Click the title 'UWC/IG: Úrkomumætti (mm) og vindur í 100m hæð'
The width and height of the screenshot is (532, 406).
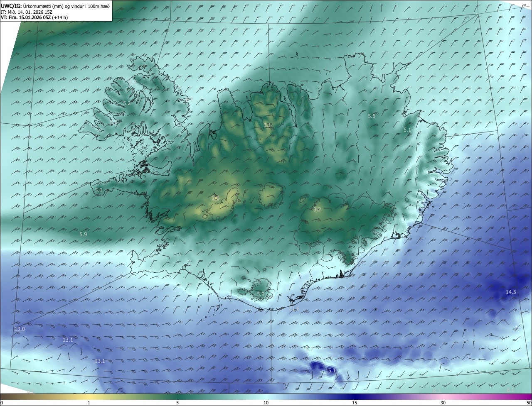click(x=55, y=5)
